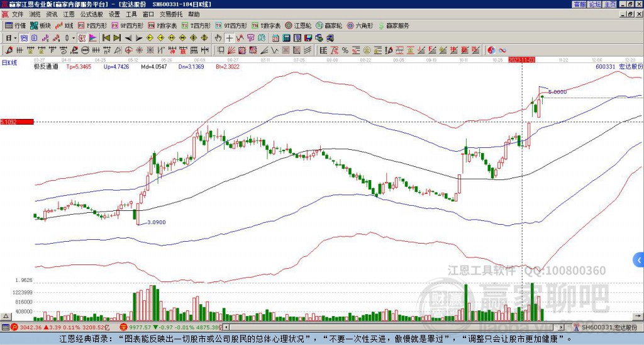This screenshot has height=345, width=644.
Task: Open the T四方形 tool
Action: (196, 25)
